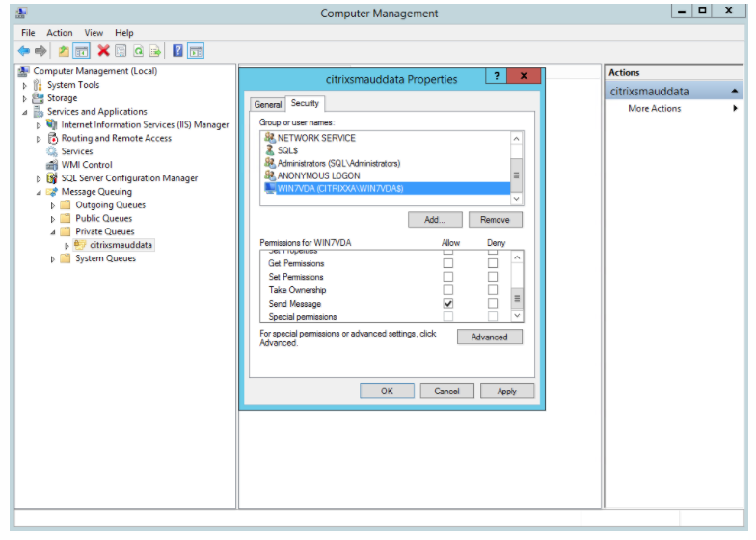Click the red X delete toolbar icon
The width and height of the screenshot is (756, 540).
(102, 50)
